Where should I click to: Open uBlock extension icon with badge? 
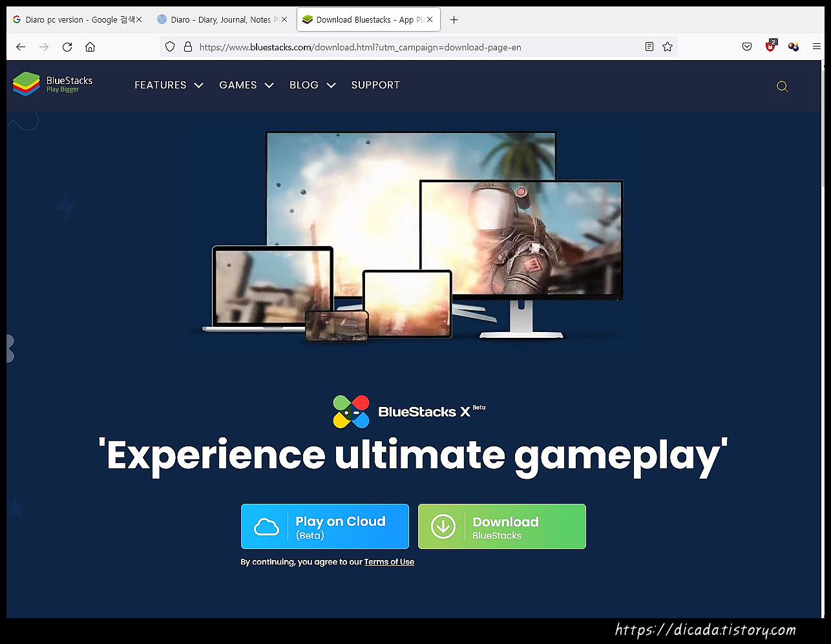pos(770,46)
